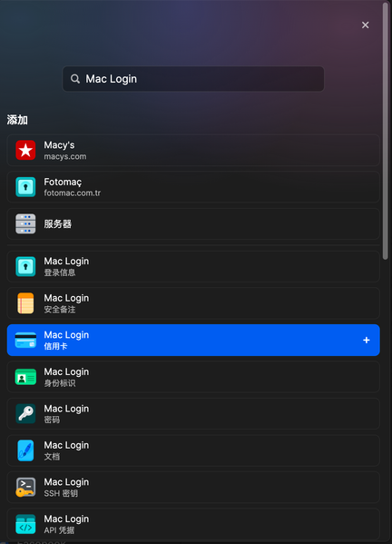Image resolution: width=392 pixels, height=544 pixels.
Task: Click the SSH 密钥 terminal icon
Action: pos(25,487)
